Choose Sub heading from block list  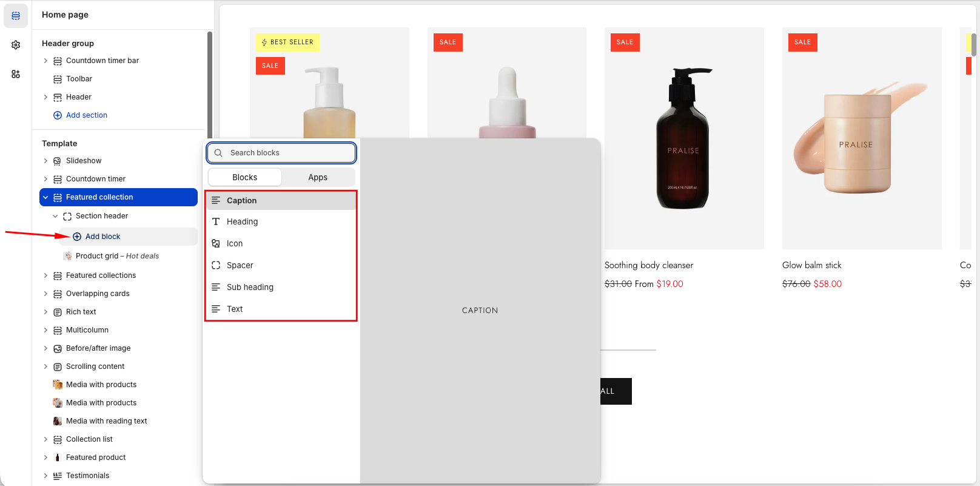point(250,287)
